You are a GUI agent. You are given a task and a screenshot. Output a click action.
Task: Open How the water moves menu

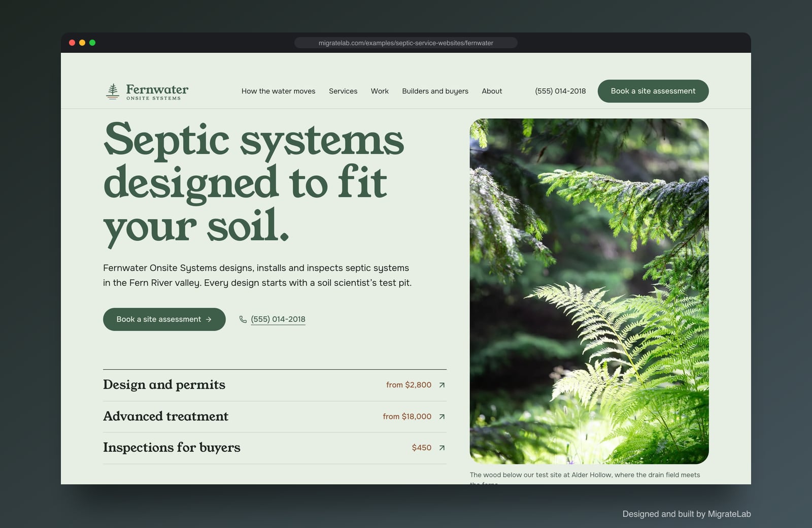click(278, 91)
